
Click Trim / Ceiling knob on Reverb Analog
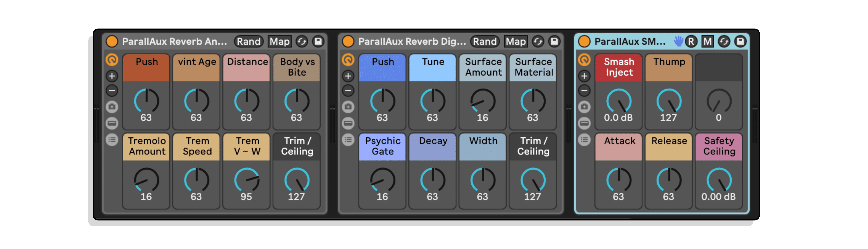click(297, 180)
